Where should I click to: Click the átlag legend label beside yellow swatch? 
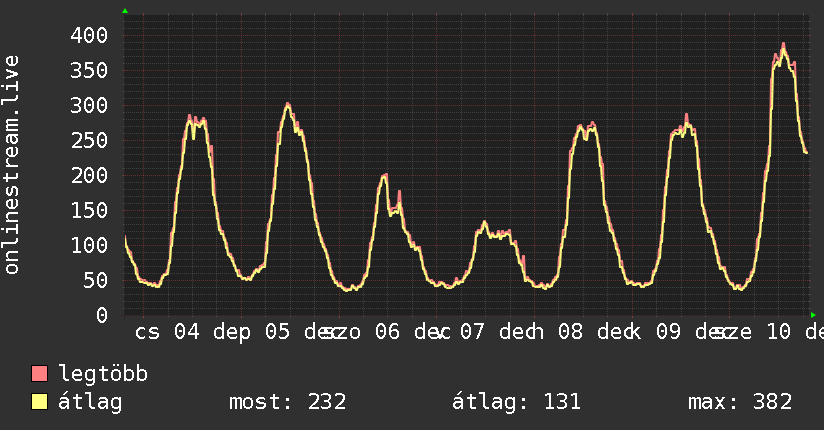pos(90,402)
